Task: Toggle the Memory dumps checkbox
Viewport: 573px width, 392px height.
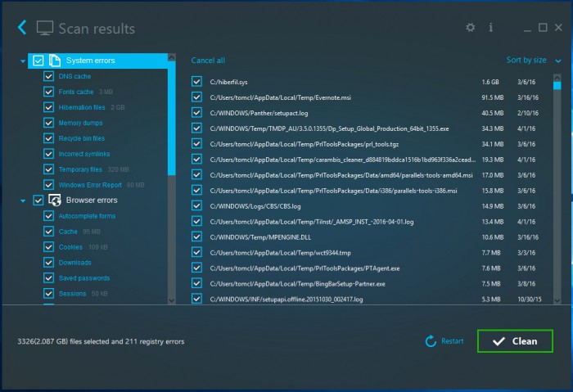Action: [48, 123]
